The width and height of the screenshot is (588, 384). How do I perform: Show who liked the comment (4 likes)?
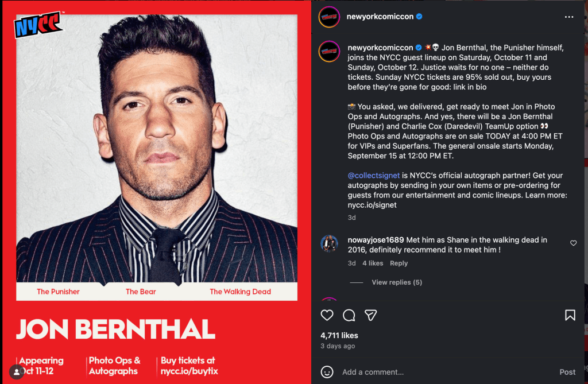[x=373, y=263]
